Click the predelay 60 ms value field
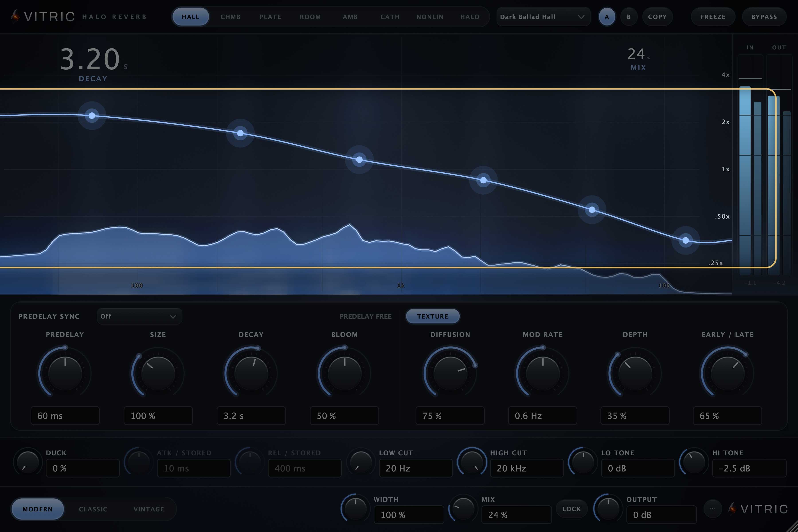Image resolution: width=798 pixels, height=532 pixels. point(65,416)
